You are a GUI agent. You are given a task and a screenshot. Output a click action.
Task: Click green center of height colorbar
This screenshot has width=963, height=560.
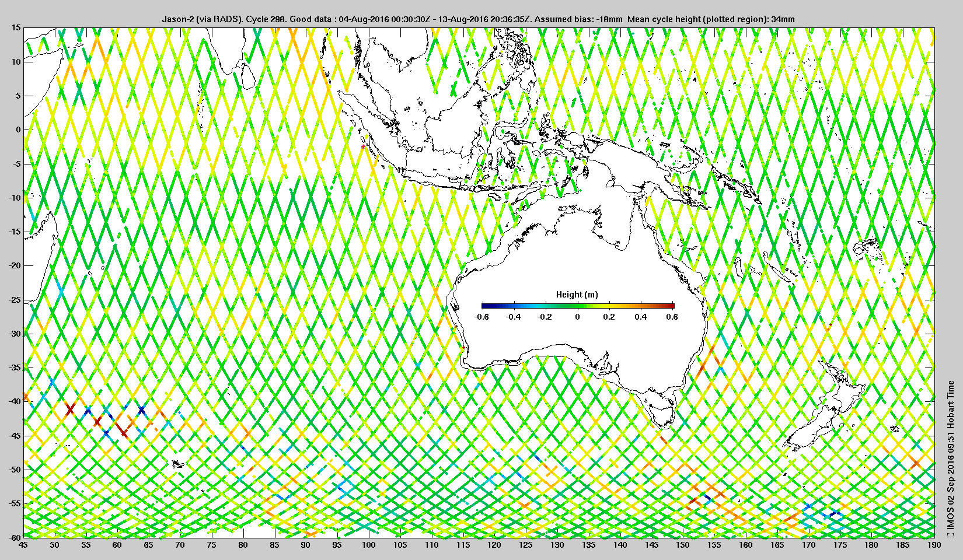(x=578, y=306)
